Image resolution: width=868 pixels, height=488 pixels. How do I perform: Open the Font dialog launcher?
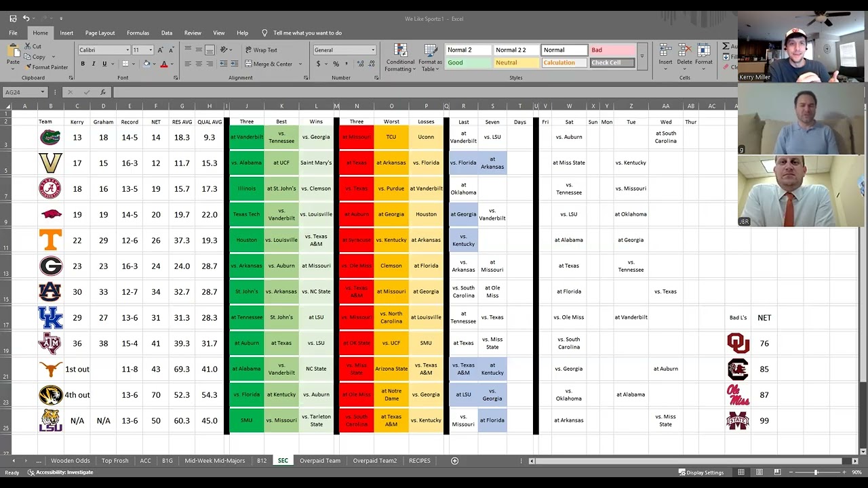[176, 78]
